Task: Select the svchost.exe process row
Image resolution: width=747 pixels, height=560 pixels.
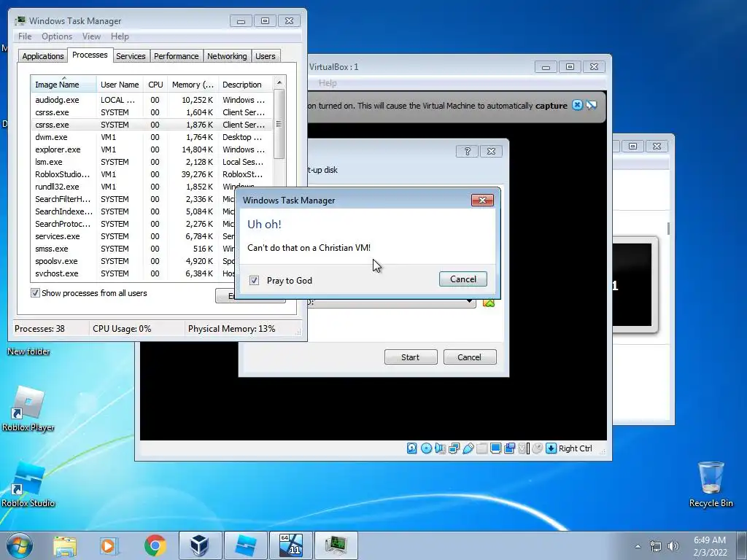Action: pyautogui.click(x=133, y=273)
